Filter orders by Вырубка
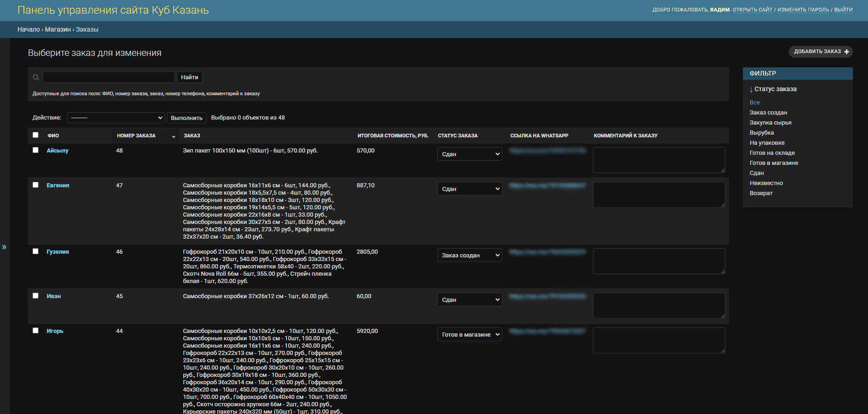This screenshot has width=868, height=414. coord(762,133)
